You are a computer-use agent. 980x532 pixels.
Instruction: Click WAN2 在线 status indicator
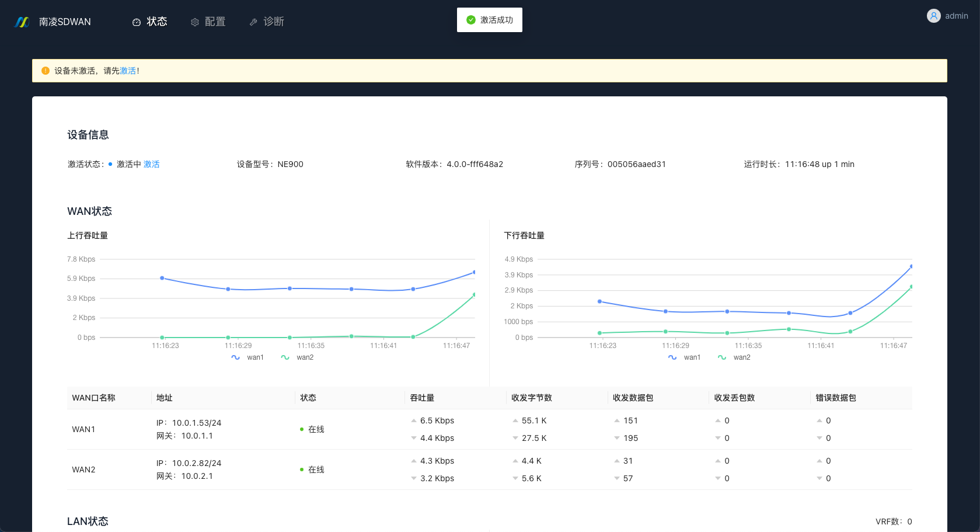(x=312, y=470)
